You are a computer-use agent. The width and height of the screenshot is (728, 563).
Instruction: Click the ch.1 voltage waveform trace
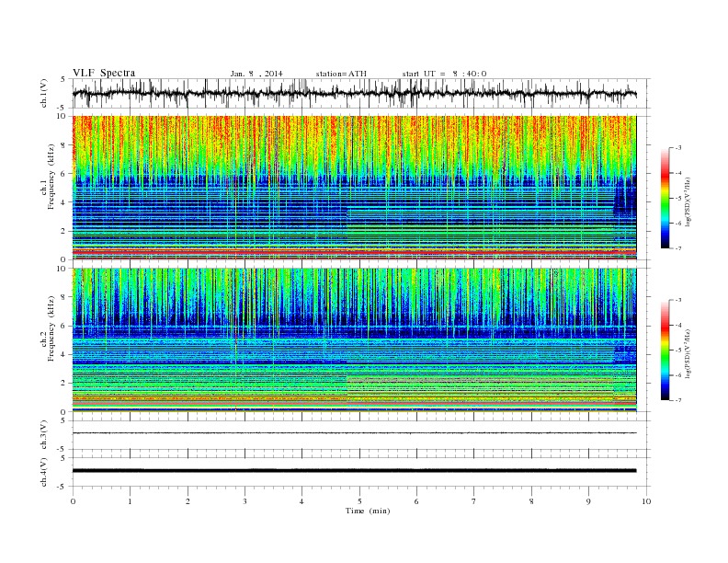pyautogui.click(x=354, y=93)
